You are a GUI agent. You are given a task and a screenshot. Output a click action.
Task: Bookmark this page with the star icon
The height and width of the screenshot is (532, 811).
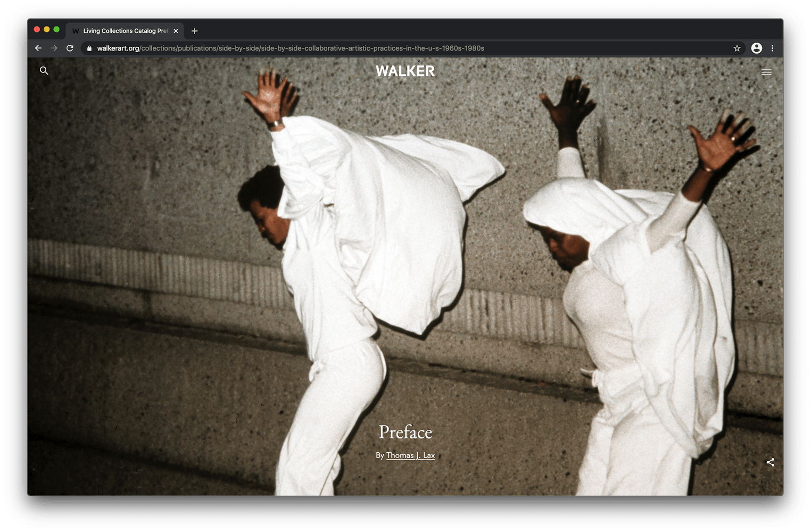pos(737,48)
